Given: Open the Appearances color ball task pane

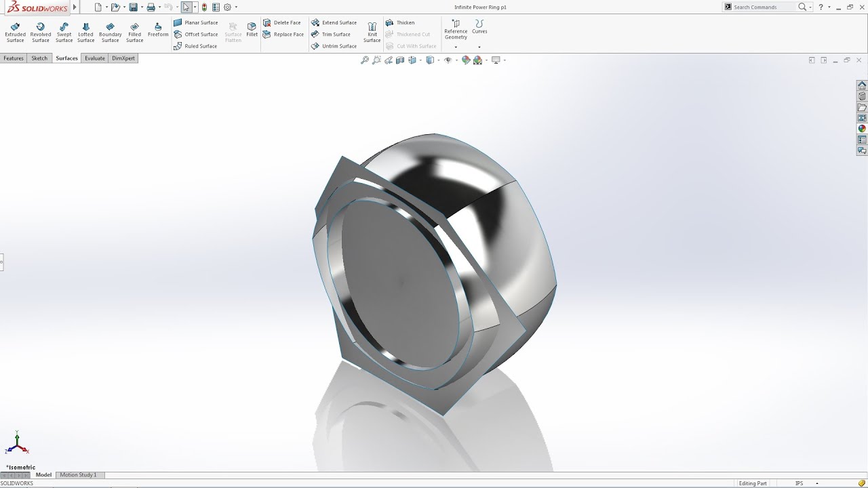Looking at the screenshot, I should tap(862, 129).
